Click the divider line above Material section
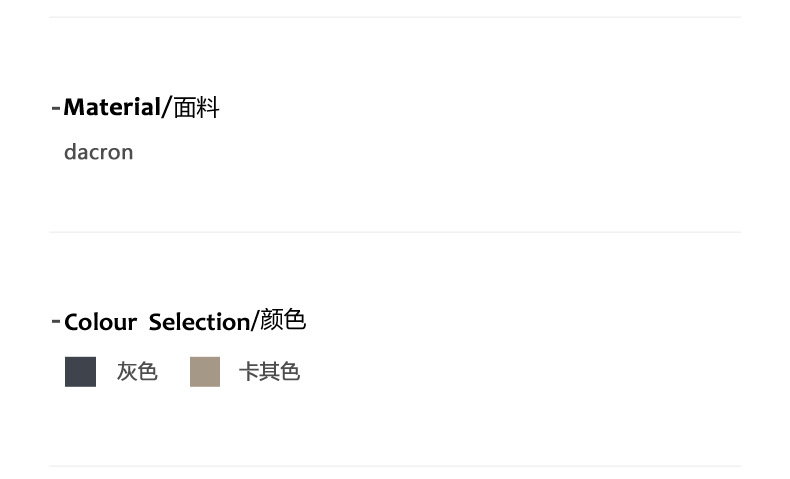The height and width of the screenshot is (479, 790). coord(394,17)
